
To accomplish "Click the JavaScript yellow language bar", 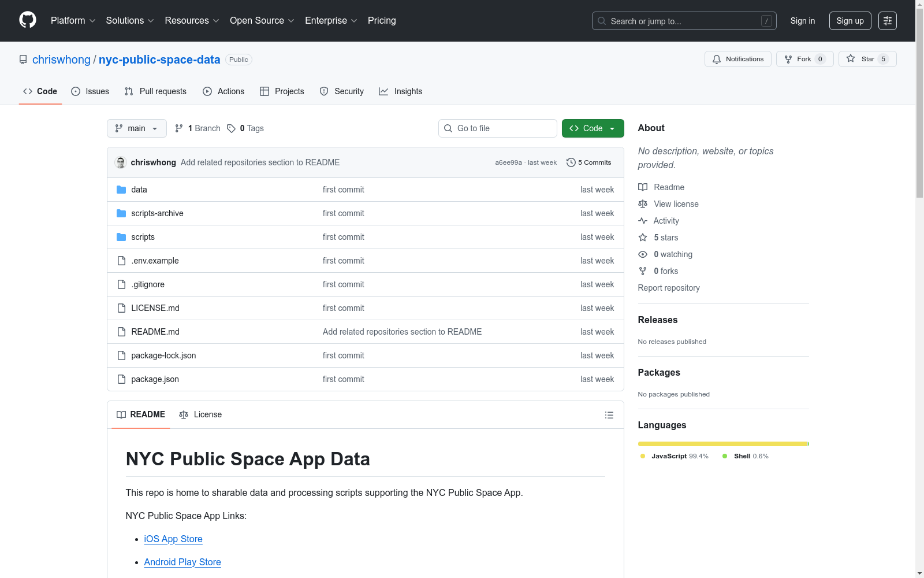I will [722, 444].
